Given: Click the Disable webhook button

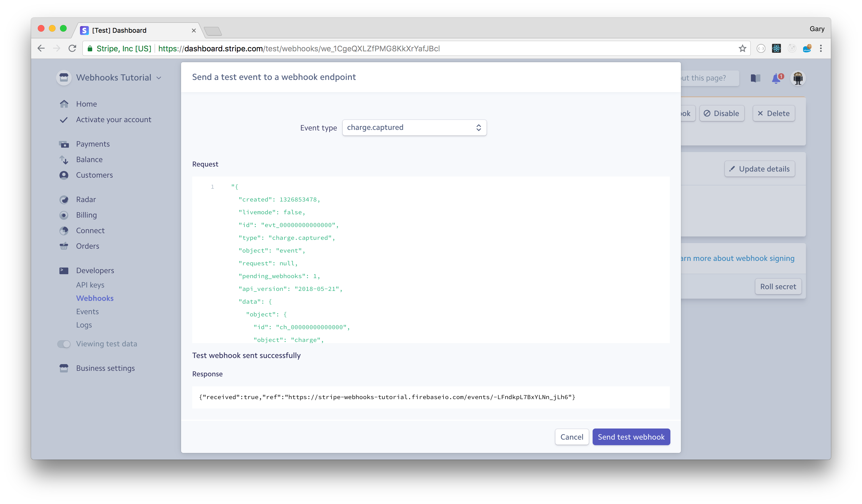Looking at the screenshot, I should 721,114.
